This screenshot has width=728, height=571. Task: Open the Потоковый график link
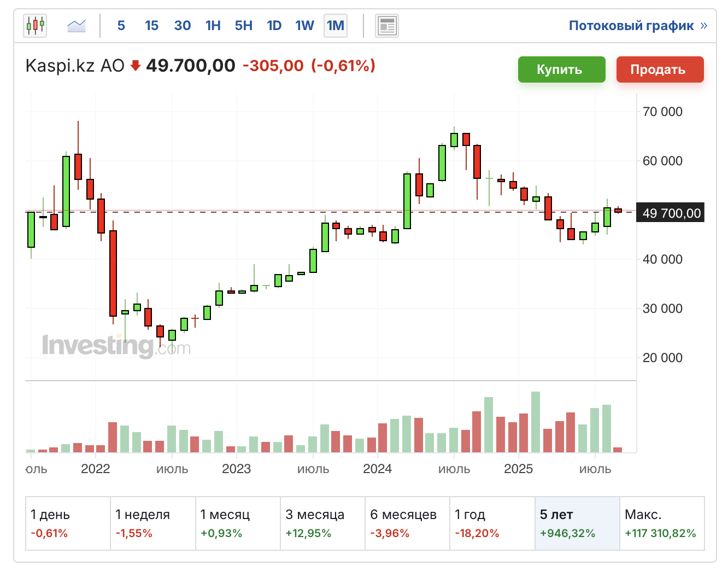click(x=631, y=26)
